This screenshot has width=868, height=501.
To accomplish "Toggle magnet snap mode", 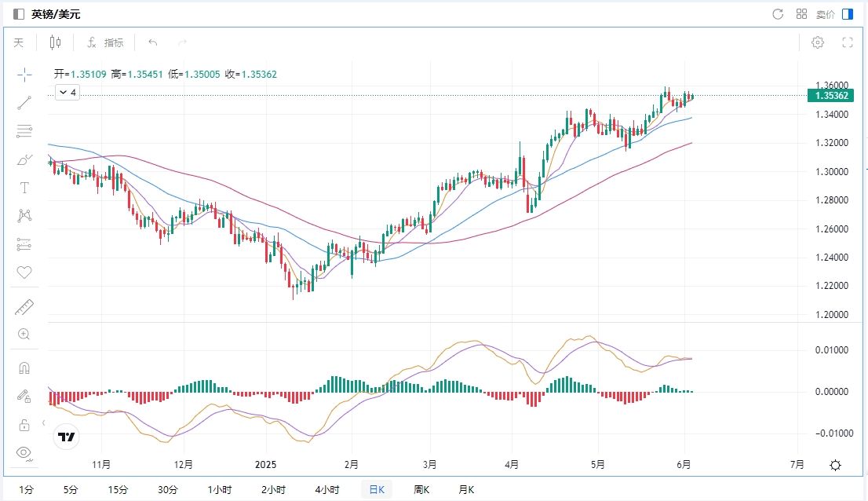I will (x=24, y=368).
